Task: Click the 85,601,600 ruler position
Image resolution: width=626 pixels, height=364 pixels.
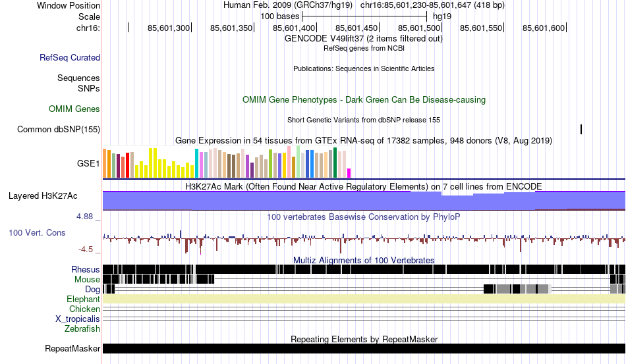Action: (544, 28)
